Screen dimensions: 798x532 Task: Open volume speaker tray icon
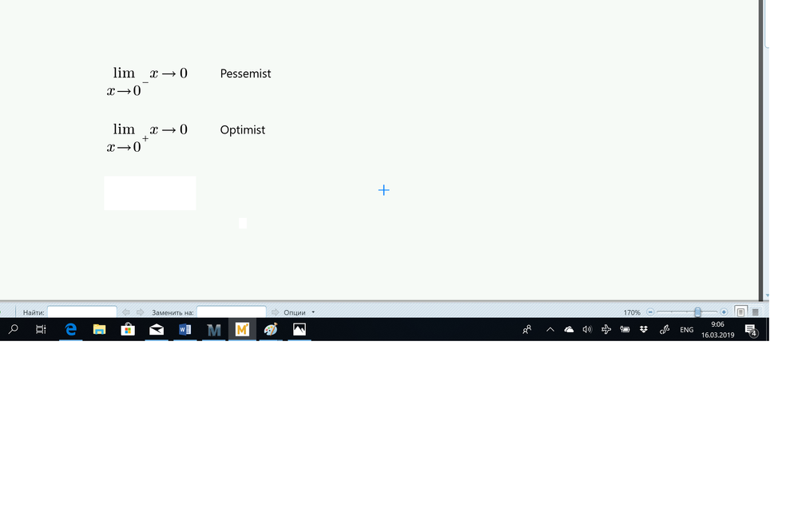587,329
